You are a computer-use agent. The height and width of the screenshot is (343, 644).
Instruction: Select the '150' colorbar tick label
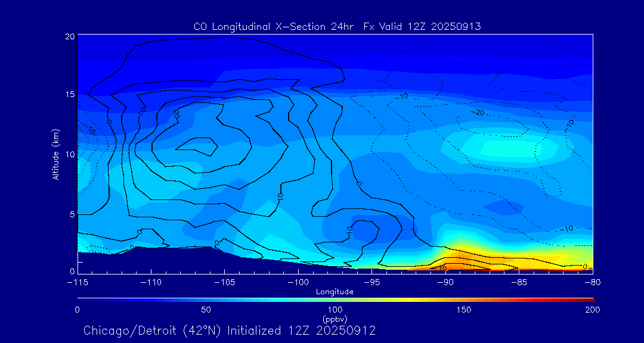click(x=464, y=310)
